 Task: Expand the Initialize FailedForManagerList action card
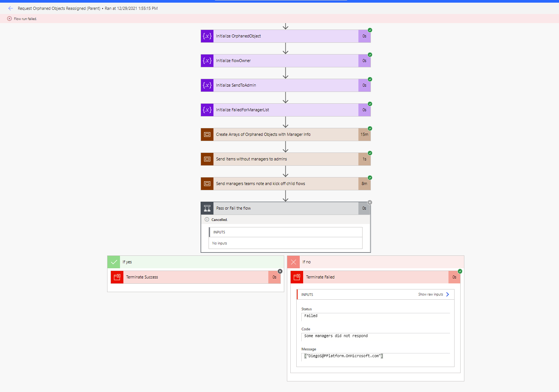[x=285, y=110]
